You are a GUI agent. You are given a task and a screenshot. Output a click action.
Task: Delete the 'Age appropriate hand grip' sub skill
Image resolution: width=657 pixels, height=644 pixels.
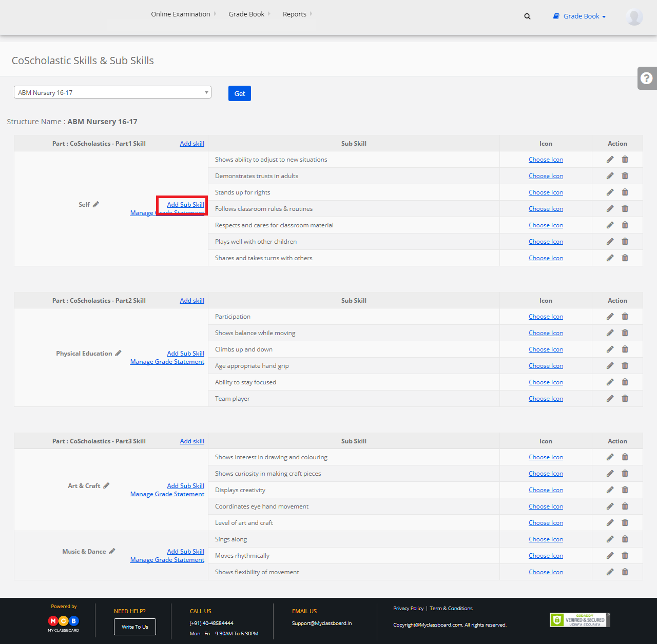point(625,366)
